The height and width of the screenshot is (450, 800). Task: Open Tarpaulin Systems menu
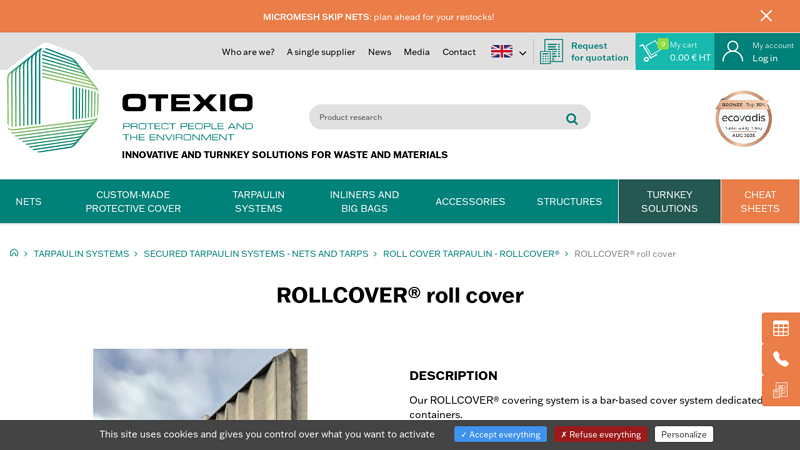pos(258,202)
